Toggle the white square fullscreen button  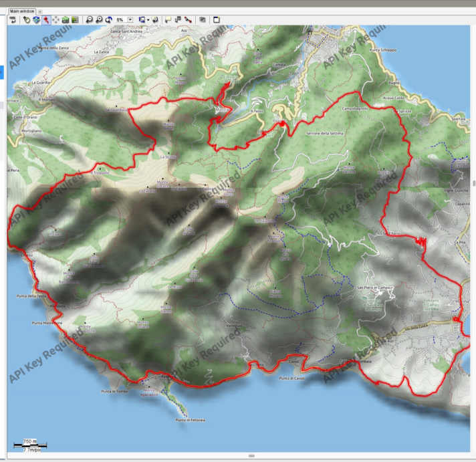pos(216,20)
